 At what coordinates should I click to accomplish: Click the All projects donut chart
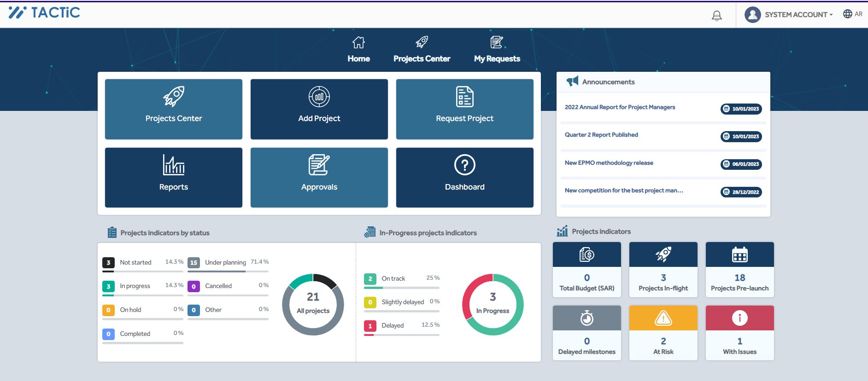[x=313, y=305]
